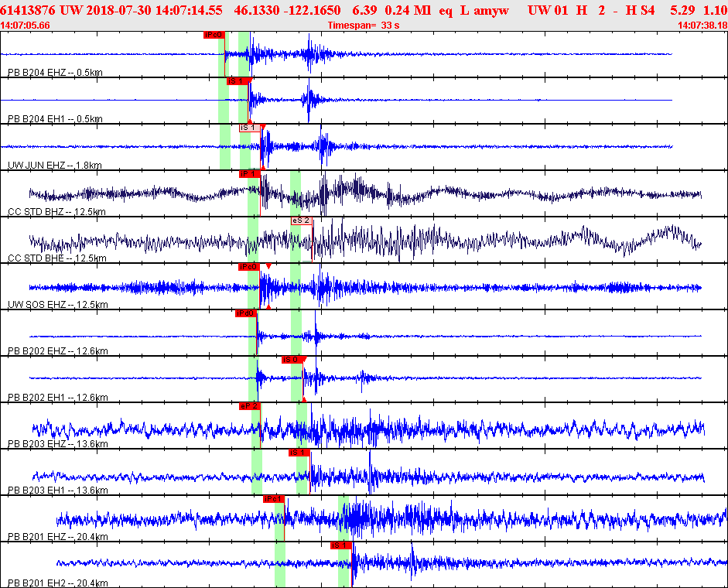Click the eS 2 pick on CC STD BHE
Screen dimensions: 728x588
[301, 220]
